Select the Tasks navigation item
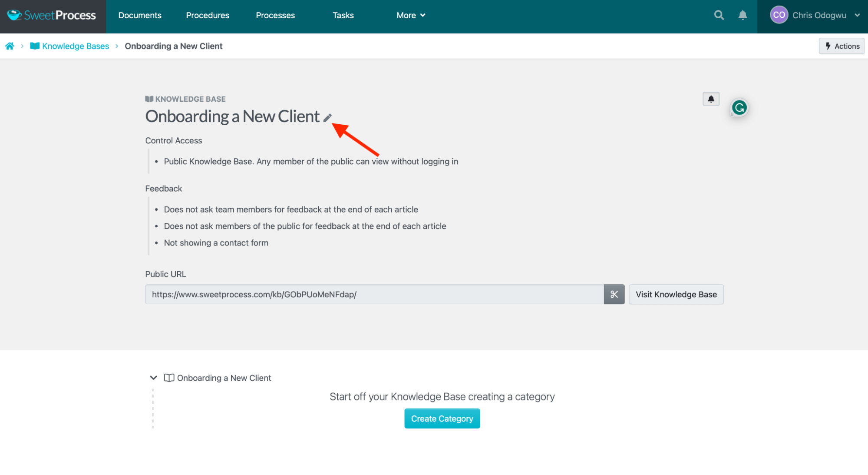868x475 pixels. coord(343,15)
